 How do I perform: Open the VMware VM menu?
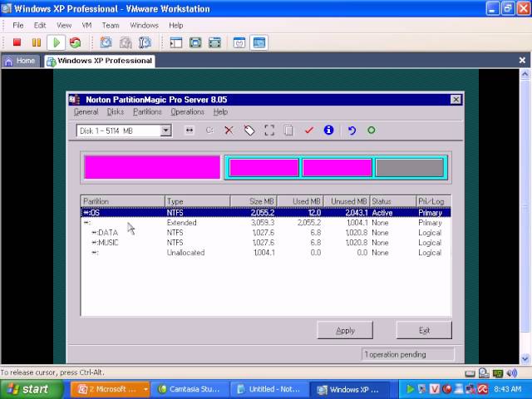coord(86,26)
